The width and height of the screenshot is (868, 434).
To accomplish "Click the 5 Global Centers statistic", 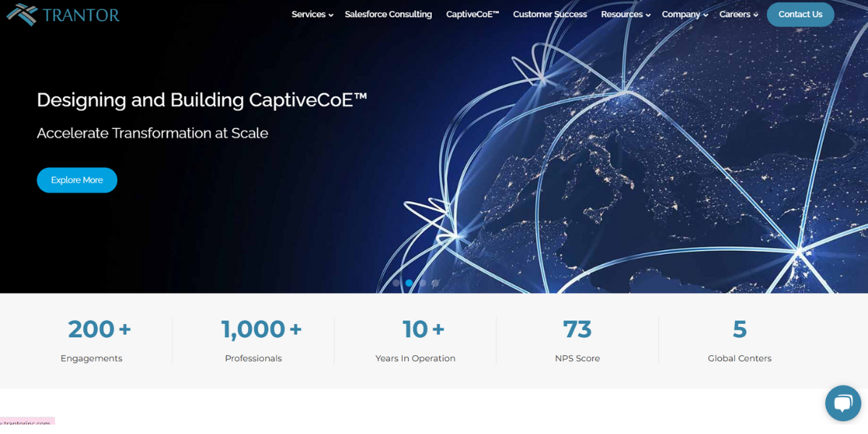I will point(739,330).
